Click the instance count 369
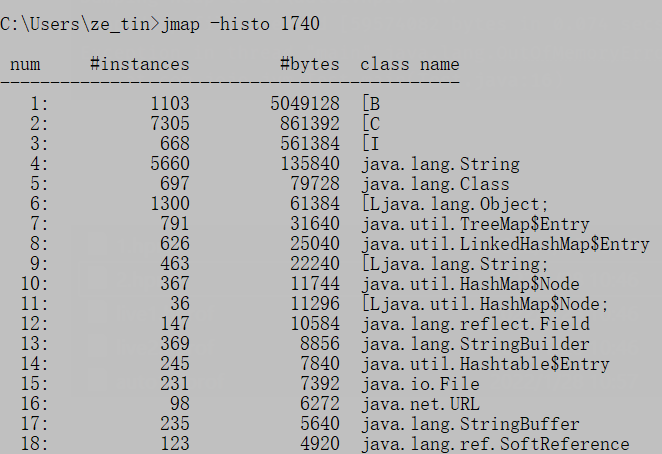The image size is (662, 454). pyautogui.click(x=175, y=343)
